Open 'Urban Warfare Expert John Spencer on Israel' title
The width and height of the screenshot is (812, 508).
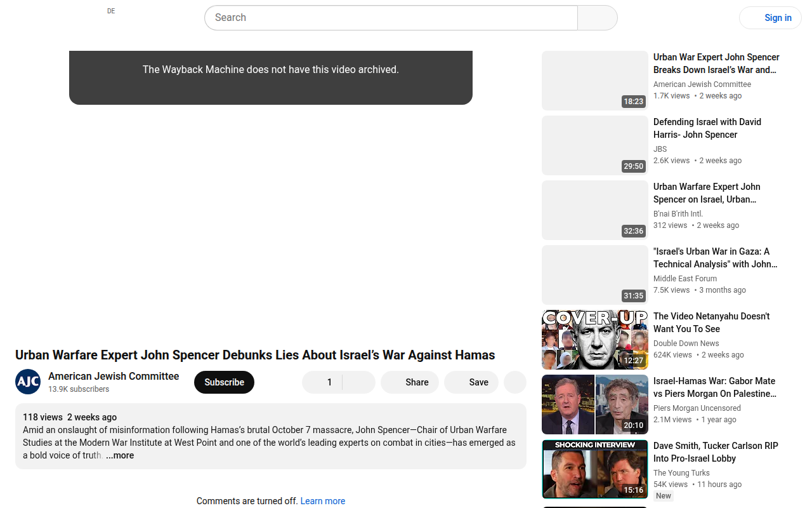(x=707, y=193)
